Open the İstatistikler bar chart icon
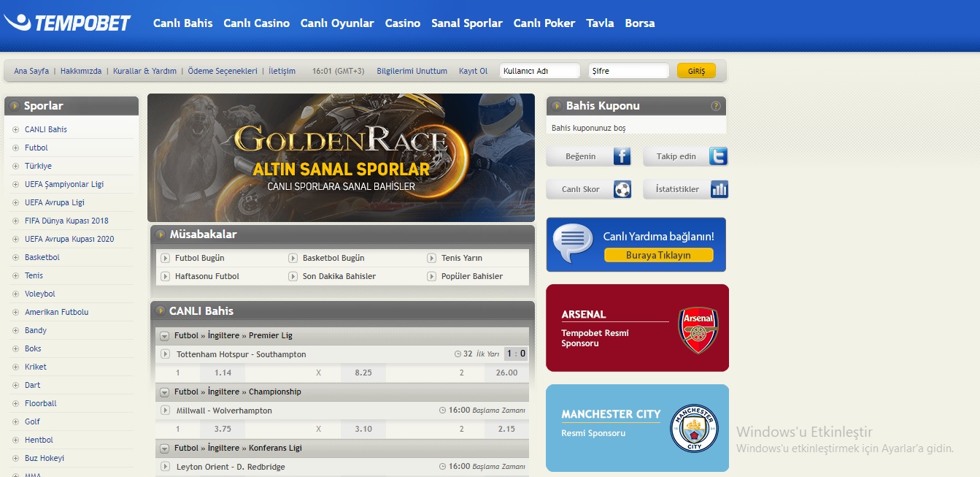Screen dimensions: 980x477 pos(719,189)
